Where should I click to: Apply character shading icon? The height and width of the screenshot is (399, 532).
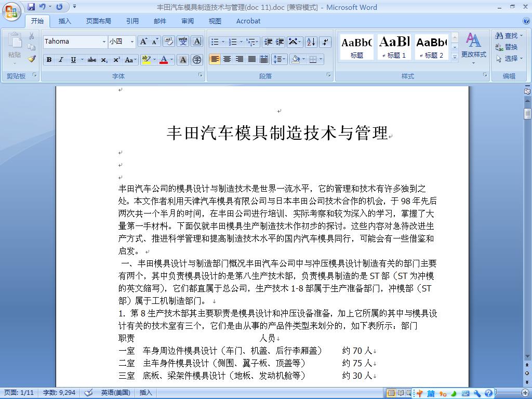click(183, 60)
